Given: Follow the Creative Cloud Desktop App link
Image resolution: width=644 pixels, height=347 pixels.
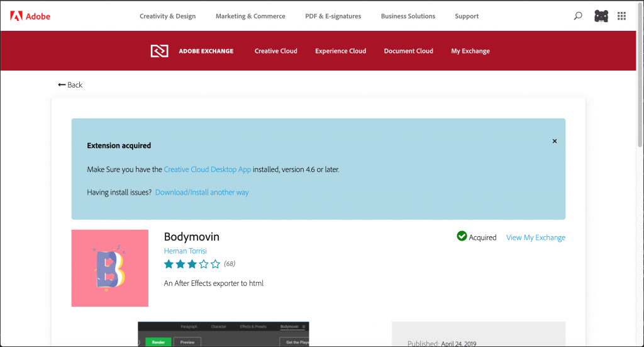Looking at the screenshot, I should [208, 169].
